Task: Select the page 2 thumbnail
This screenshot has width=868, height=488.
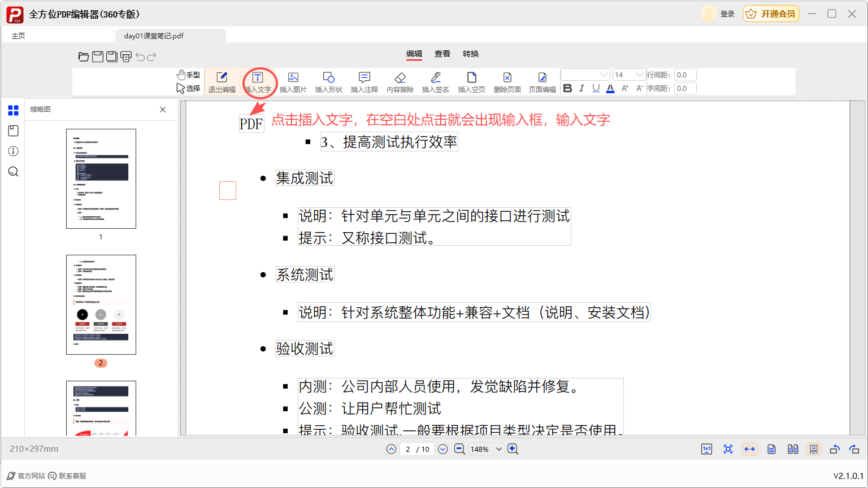Action: tap(101, 304)
